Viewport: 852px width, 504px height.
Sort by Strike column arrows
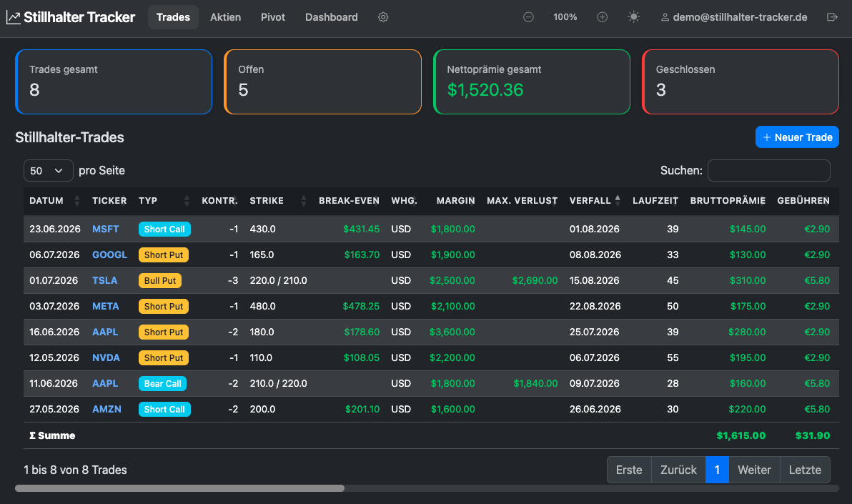tap(303, 201)
